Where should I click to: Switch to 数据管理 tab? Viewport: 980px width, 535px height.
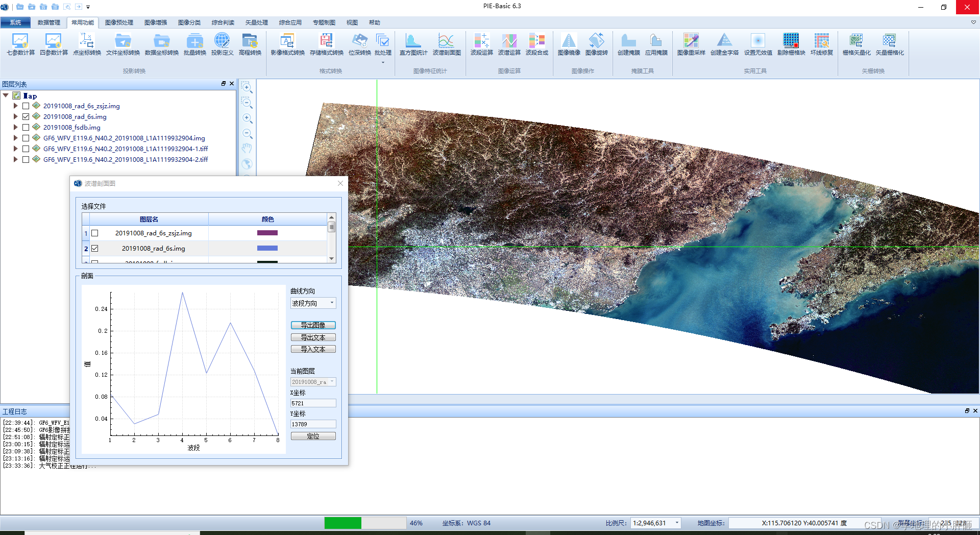coord(48,22)
